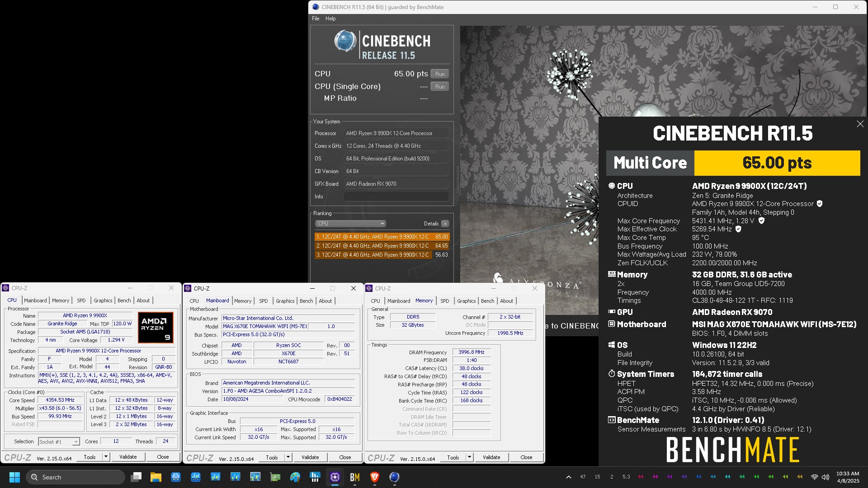The image size is (868, 488).
Task: Click the taskbar Search box
Action: click(x=75, y=477)
